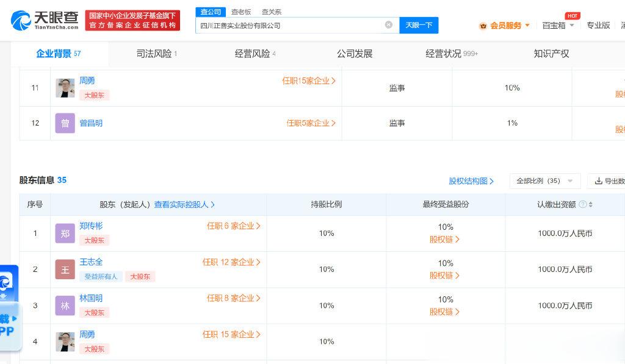This screenshot has height=364, width=625.
Task: Click the 受益所有人 tag under 王志全
Action: point(101,276)
